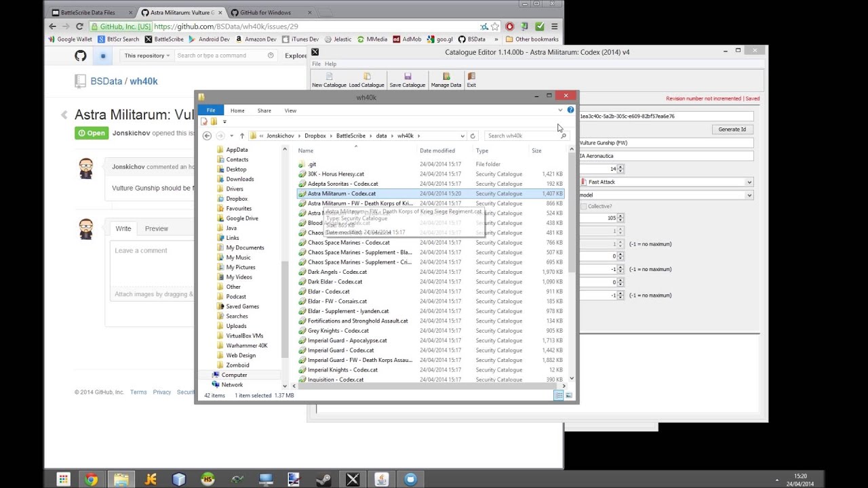Open Other bookmarks folder in Chrome
The width and height of the screenshot is (868, 488).
tap(532, 39)
